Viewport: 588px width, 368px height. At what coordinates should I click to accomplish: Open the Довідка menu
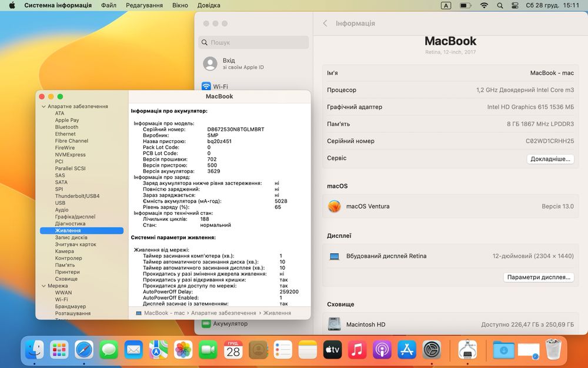(x=209, y=5)
